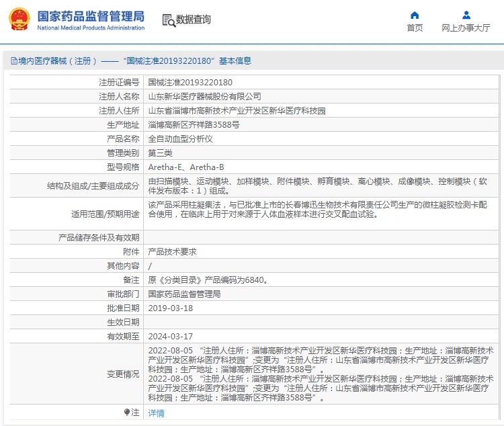Screen dimensions: 504x426
Task: Click 适用范围/预期用途 row label
Action: pos(106,214)
